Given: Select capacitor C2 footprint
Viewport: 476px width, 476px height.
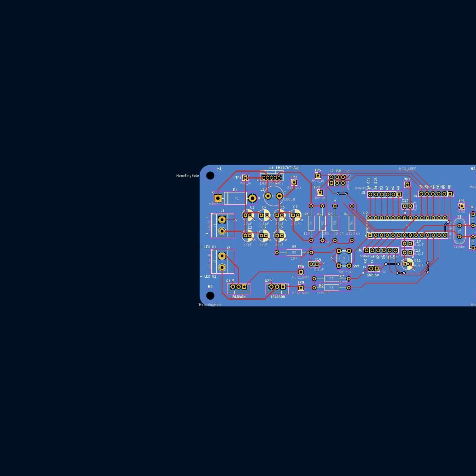Looking at the screenshot, I should click(x=248, y=236).
